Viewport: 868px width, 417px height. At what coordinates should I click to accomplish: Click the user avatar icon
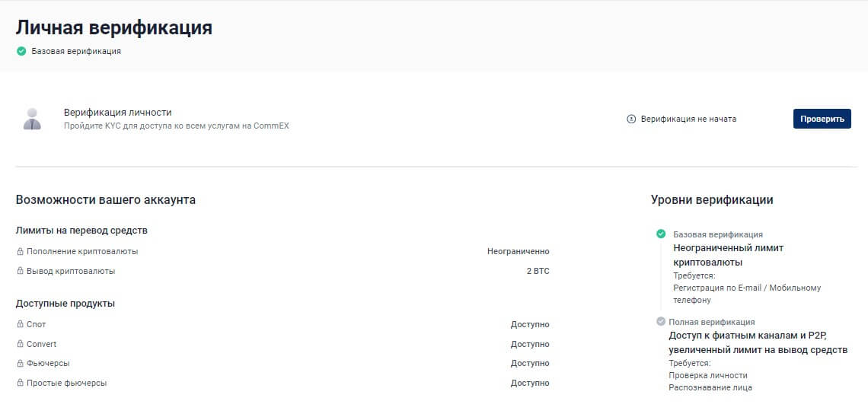32,119
